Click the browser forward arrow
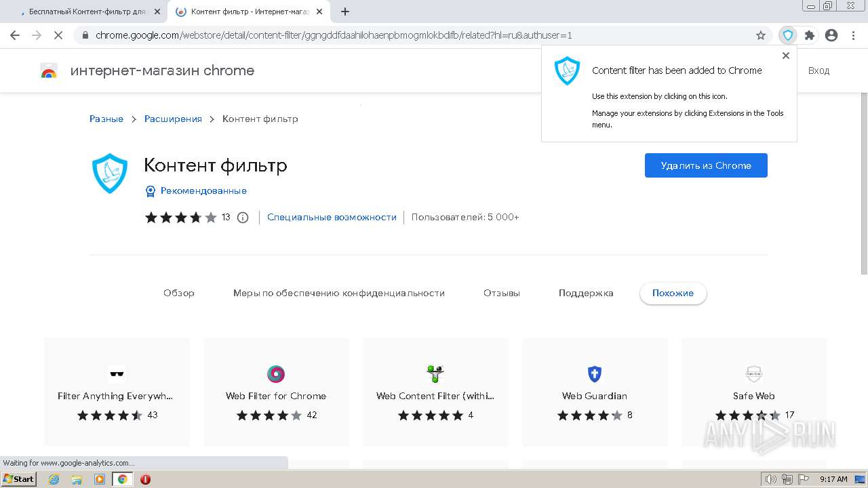 [x=37, y=35]
